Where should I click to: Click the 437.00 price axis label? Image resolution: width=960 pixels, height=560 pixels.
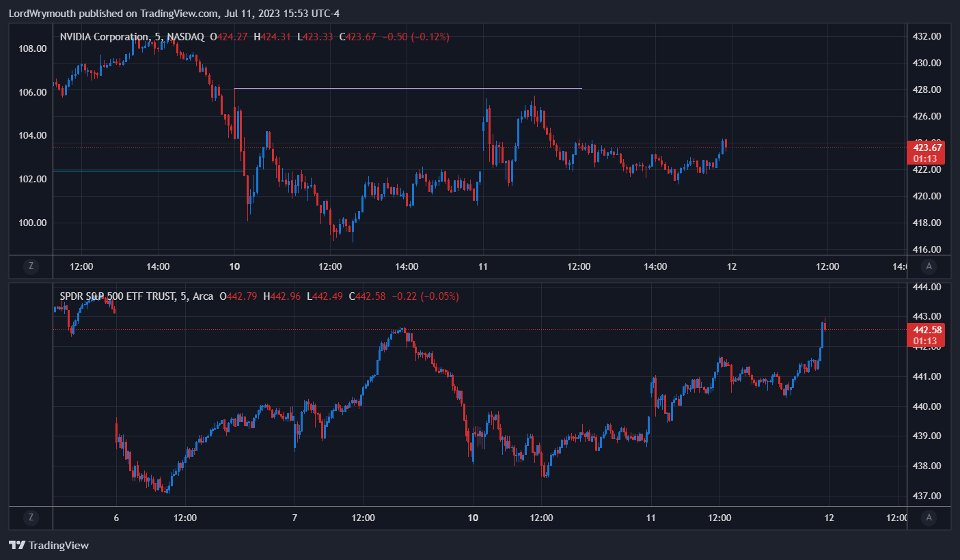click(x=927, y=496)
